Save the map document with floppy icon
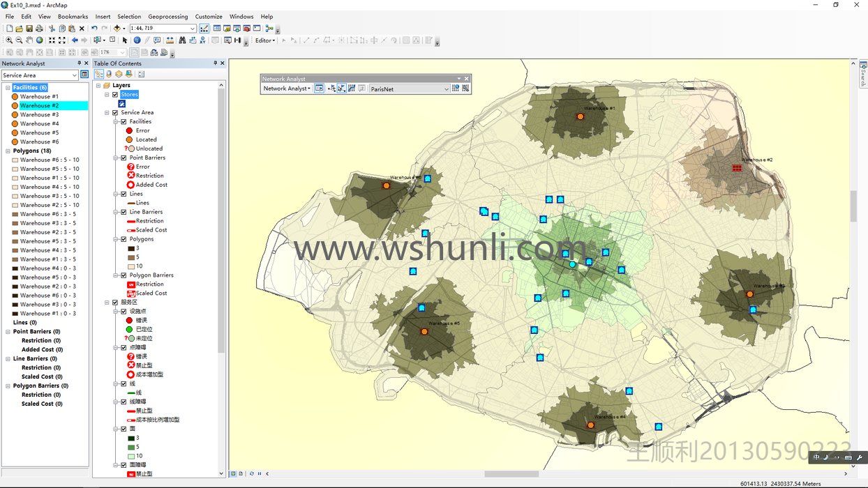This screenshot has width=868, height=488. click(29, 29)
